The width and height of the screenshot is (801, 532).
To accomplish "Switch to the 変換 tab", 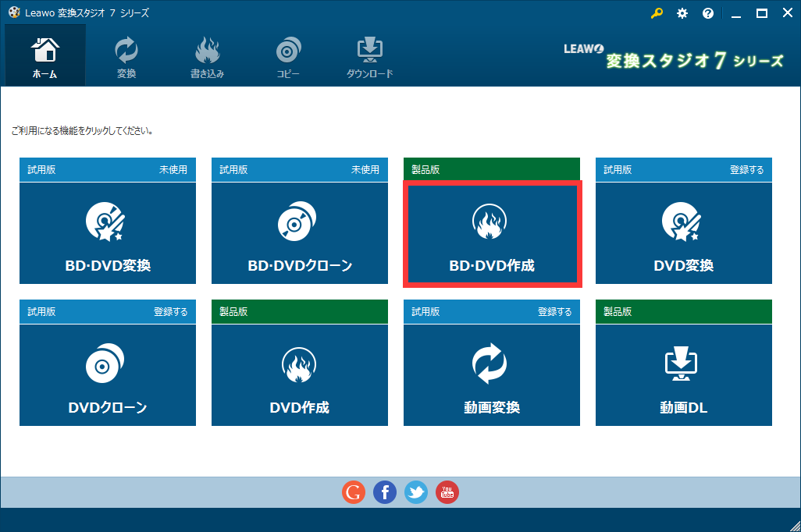I will 126,55.
